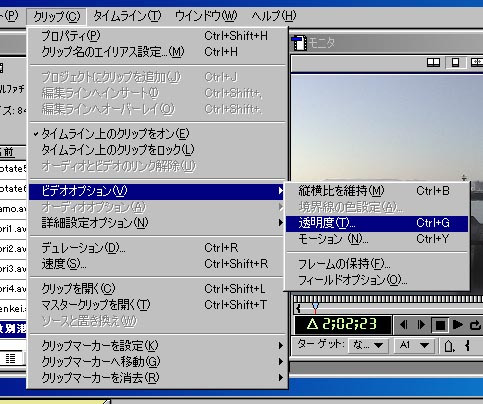483x404 pixels.
Task: Expand クリップマーカーを設定(K) submenu
Action: pos(157,346)
